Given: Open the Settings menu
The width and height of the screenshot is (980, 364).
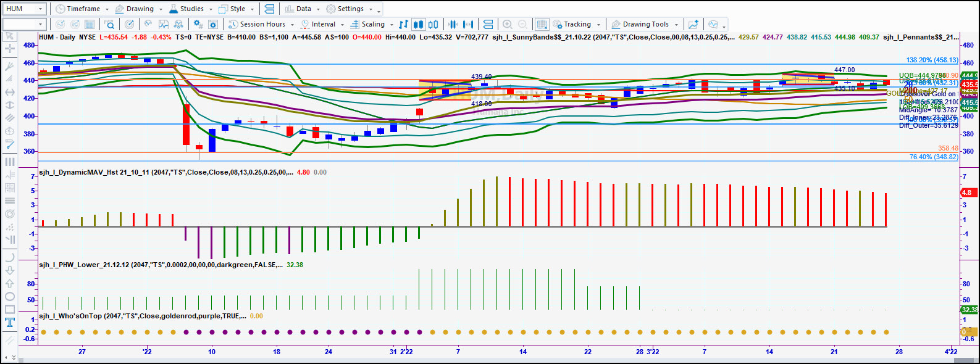Looking at the screenshot, I should 350,9.
